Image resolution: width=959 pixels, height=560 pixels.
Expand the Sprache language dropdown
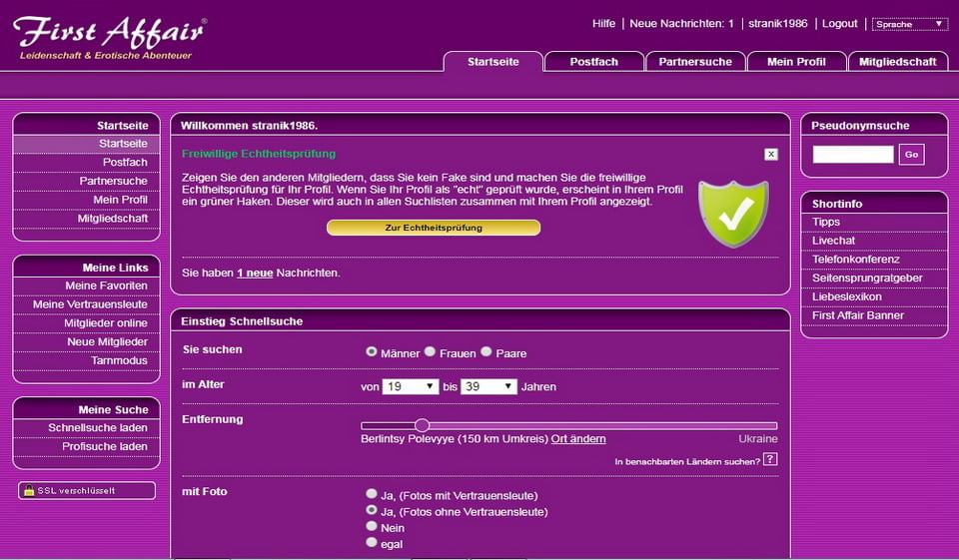(x=909, y=24)
